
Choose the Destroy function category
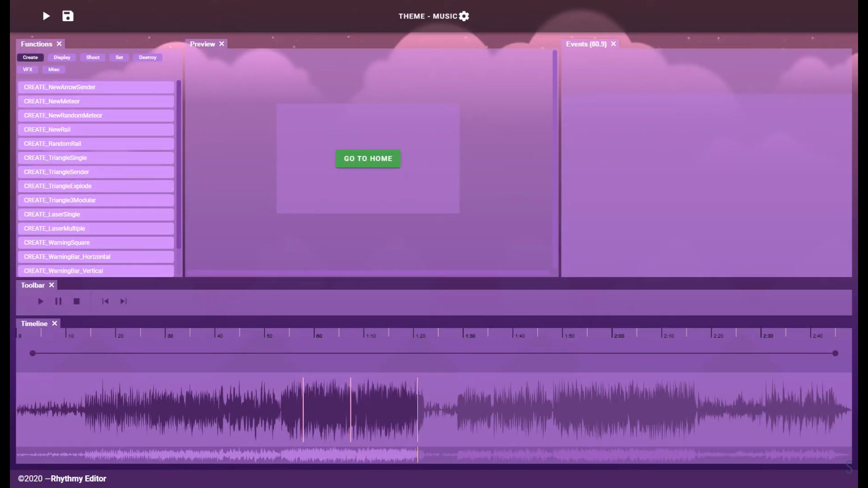147,57
